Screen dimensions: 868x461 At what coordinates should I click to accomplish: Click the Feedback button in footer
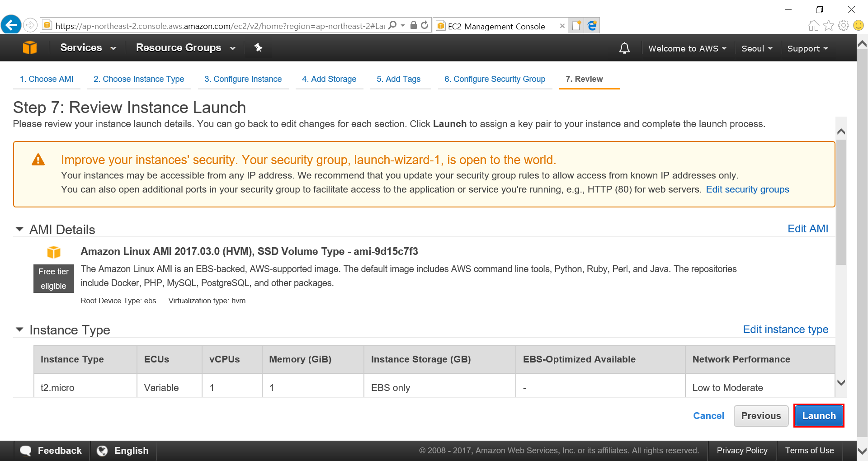coord(52,451)
